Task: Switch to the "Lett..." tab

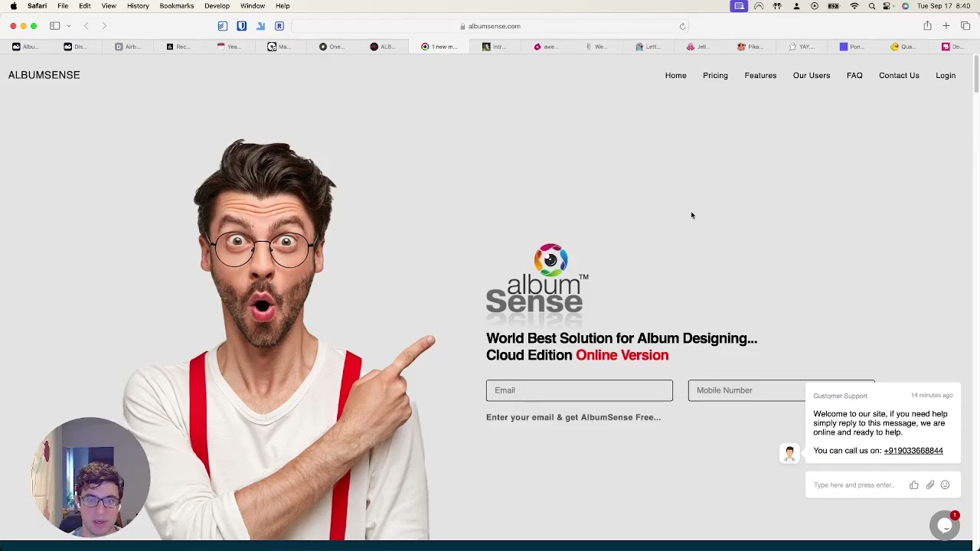Action: click(648, 47)
